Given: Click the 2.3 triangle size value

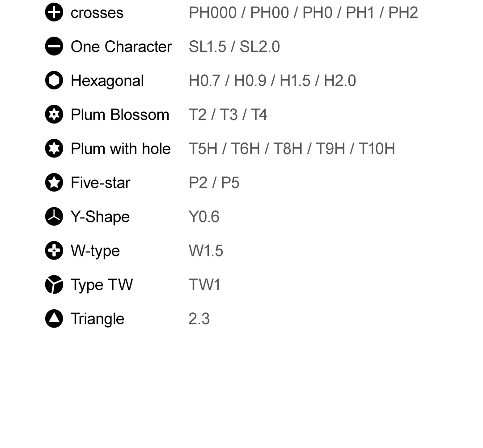Looking at the screenshot, I should click(199, 319).
